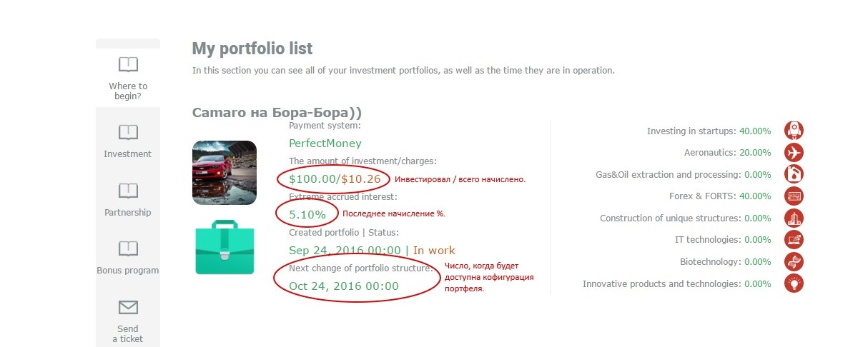This screenshot has width=868, height=347.
Task: Open the Bonus program sidebar item
Action: pos(128,258)
